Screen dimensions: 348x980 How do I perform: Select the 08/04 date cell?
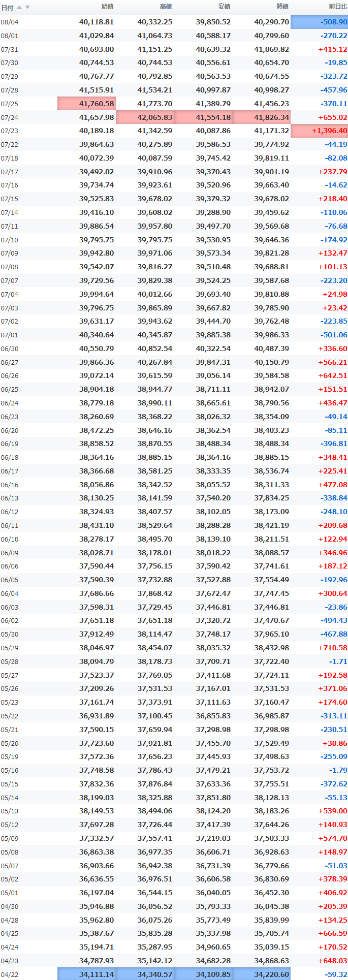tap(10, 22)
